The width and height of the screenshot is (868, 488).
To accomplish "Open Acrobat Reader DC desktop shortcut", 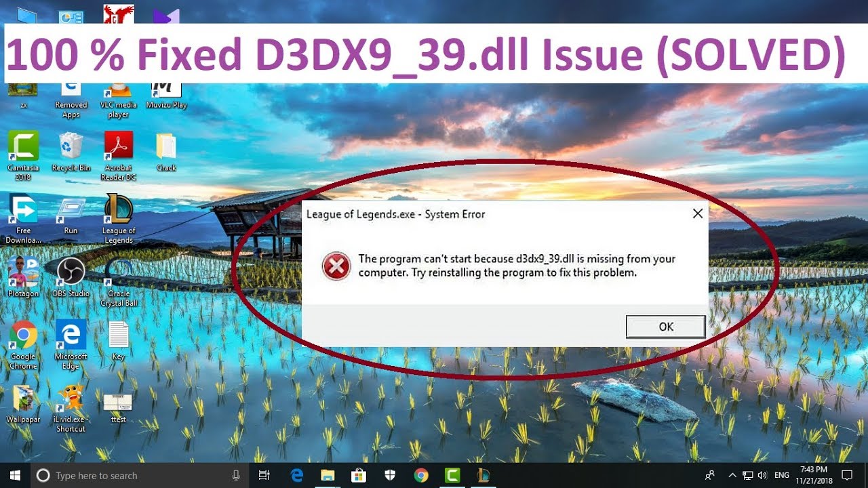I will [119, 156].
